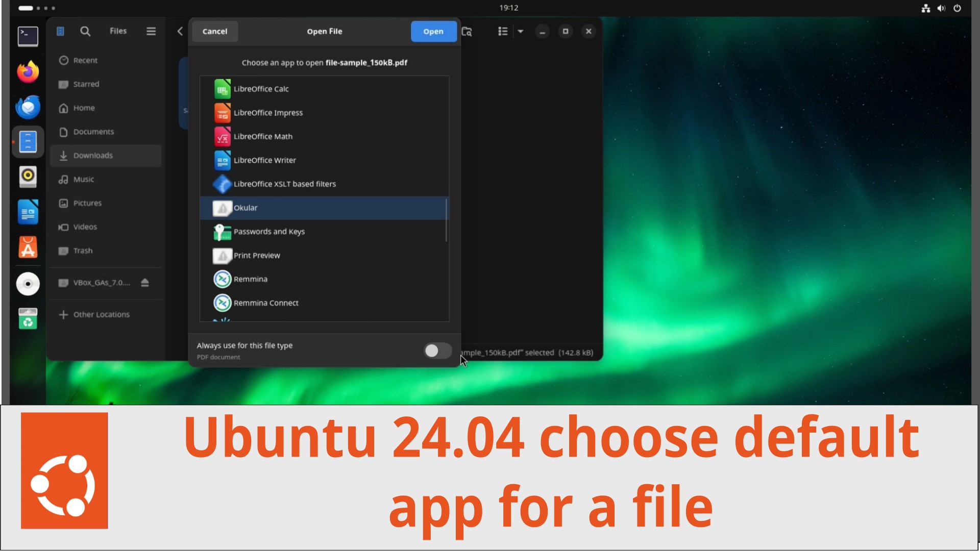Click the app list scrollbar
Viewport: 980px width, 551px height.
[447, 220]
